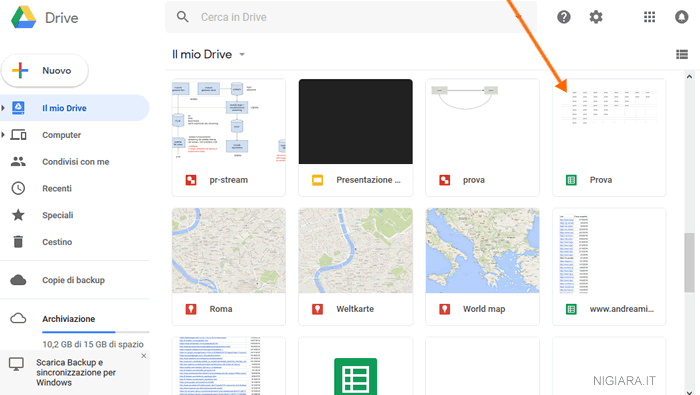Click the pr-stream drawing file icon
The height and width of the screenshot is (395, 700).
click(191, 180)
